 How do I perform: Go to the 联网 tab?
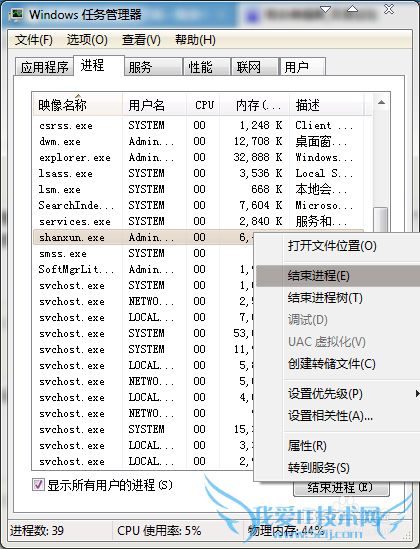[x=255, y=67]
